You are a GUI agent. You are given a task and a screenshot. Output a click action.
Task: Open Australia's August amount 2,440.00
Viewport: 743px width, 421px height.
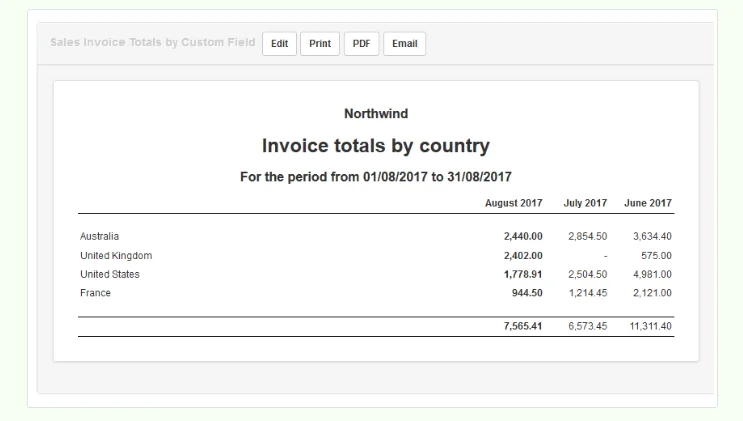pyautogui.click(x=523, y=236)
